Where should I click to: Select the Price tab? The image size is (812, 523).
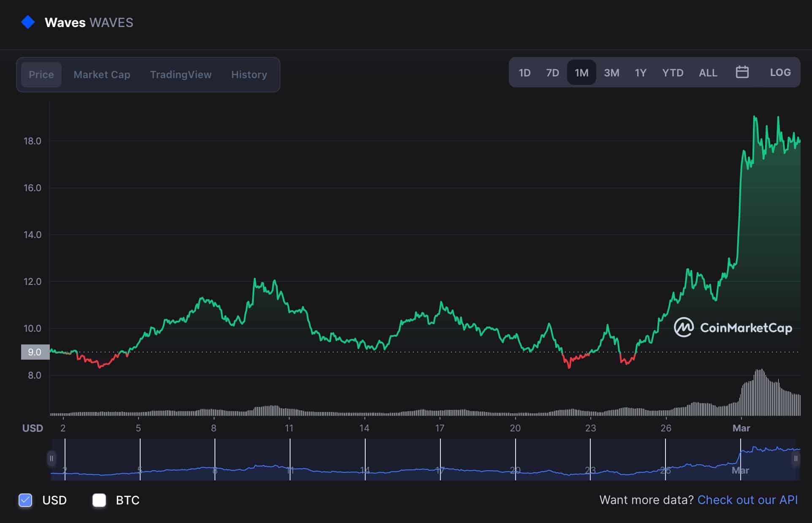pyautogui.click(x=41, y=75)
